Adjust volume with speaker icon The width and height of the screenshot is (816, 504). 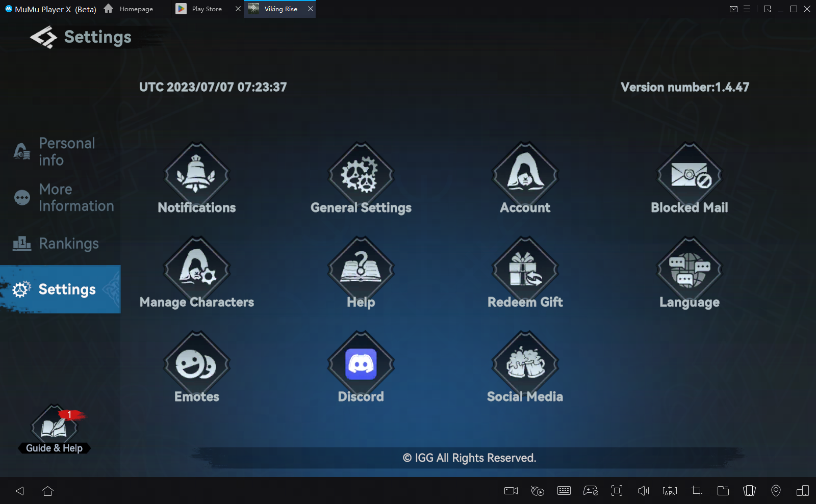644,491
